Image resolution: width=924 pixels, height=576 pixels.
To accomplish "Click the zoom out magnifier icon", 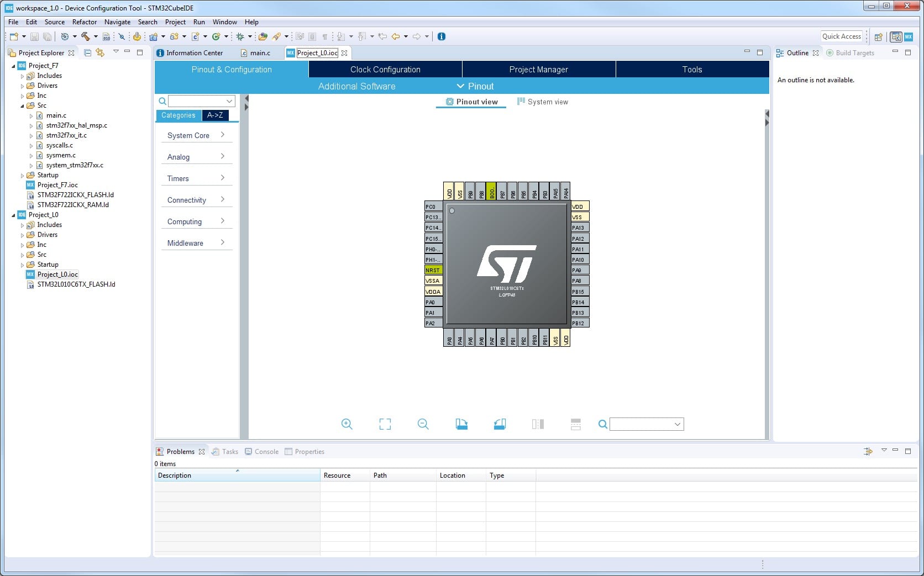I will tap(423, 424).
